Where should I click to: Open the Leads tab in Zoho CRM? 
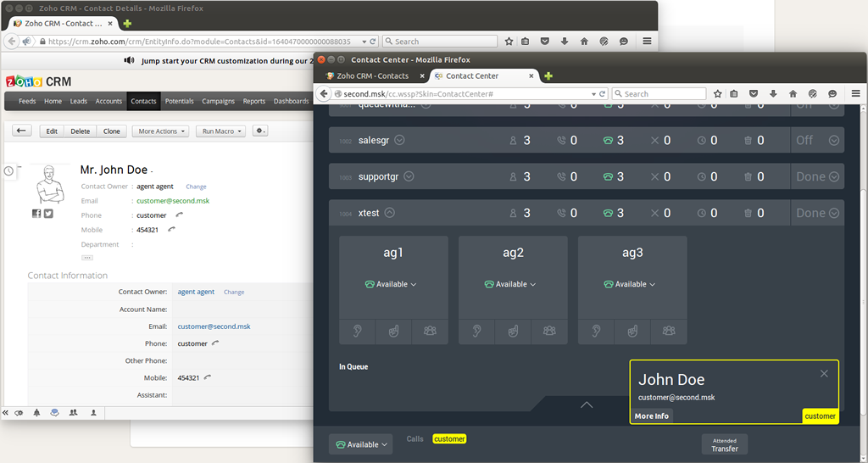tap(79, 102)
